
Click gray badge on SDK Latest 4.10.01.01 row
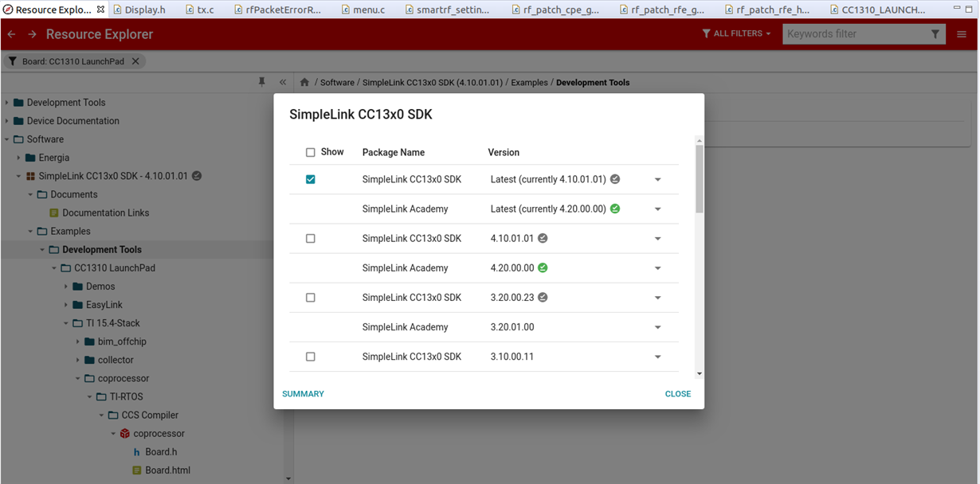(x=615, y=179)
